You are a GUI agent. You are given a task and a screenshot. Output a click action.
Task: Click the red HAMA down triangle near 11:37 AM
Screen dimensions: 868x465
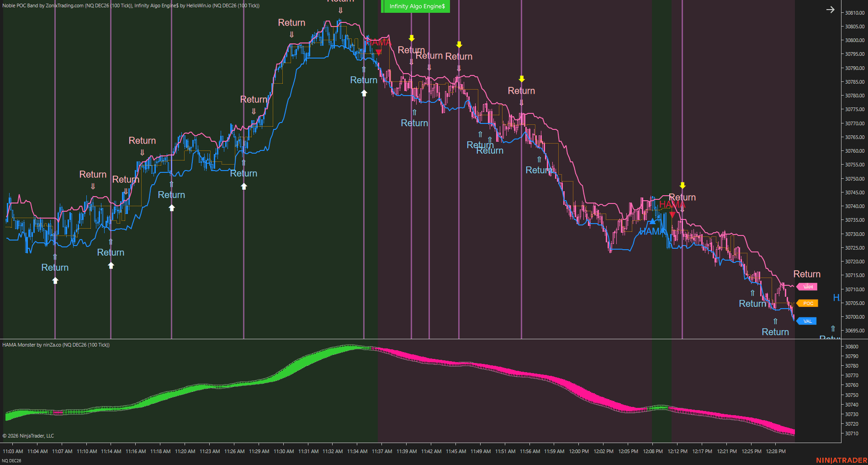pos(378,52)
